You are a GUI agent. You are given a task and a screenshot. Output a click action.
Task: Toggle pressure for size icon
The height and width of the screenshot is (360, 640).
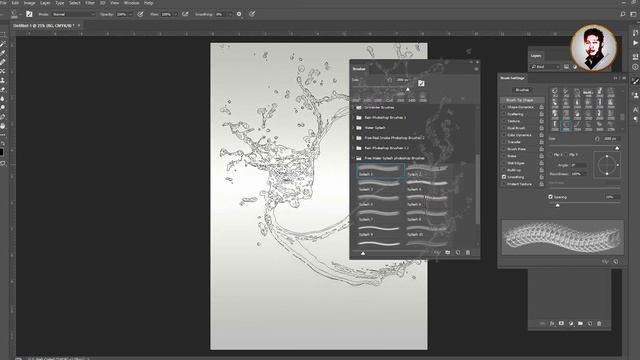[x=252, y=14]
